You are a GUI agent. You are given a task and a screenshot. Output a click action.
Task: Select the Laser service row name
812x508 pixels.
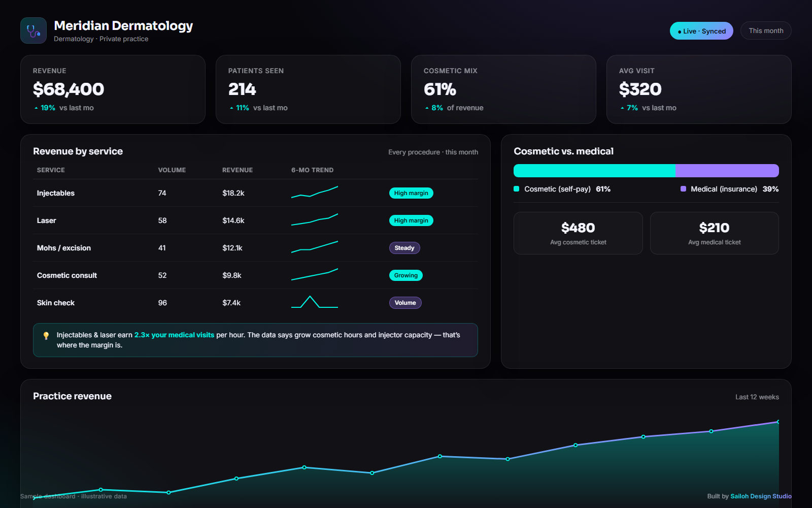(47, 220)
